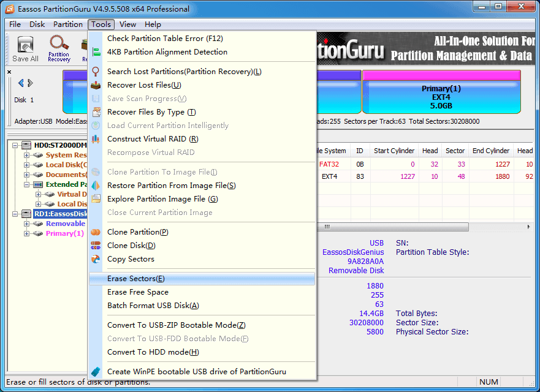Click the Create WinPE bootable USB icon
540x392 pixels.
click(96, 372)
